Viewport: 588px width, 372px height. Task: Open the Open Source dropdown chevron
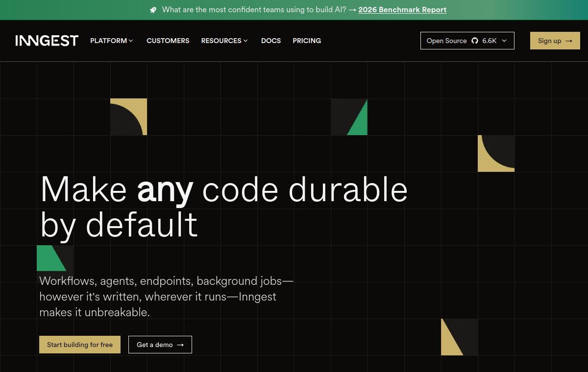504,41
